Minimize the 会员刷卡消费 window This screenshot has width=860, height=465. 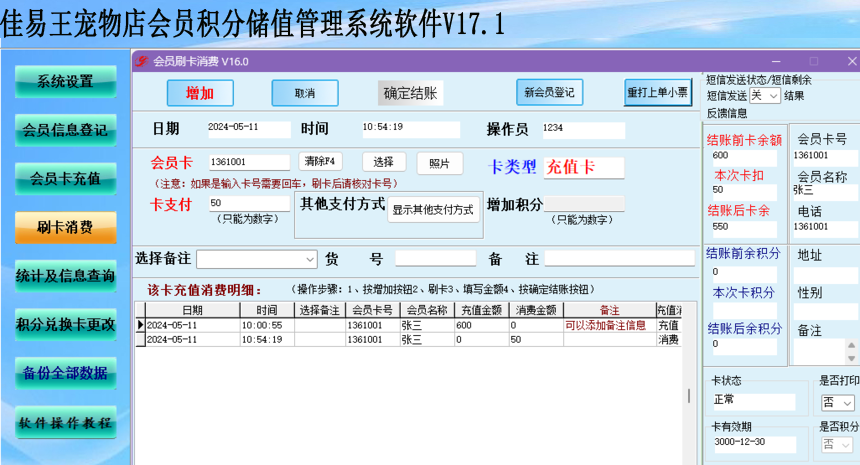tap(776, 61)
